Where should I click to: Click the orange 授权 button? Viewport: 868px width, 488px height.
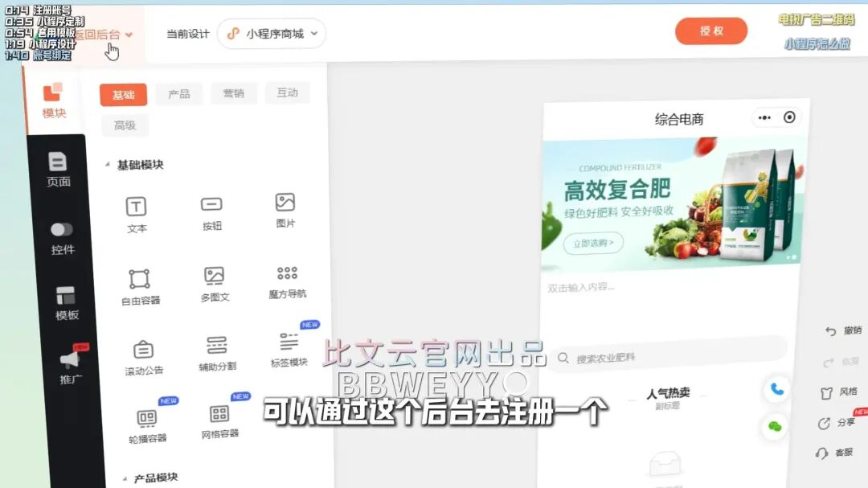click(711, 31)
